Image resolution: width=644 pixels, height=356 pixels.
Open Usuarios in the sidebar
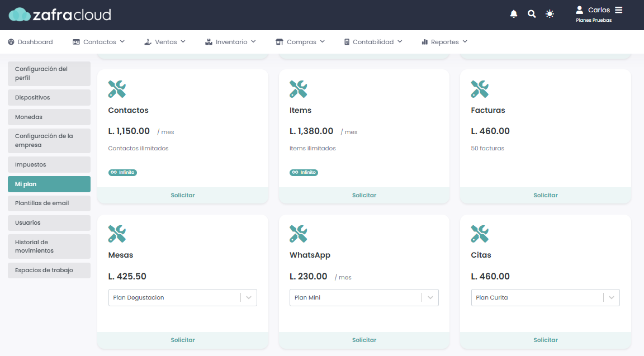point(49,222)
